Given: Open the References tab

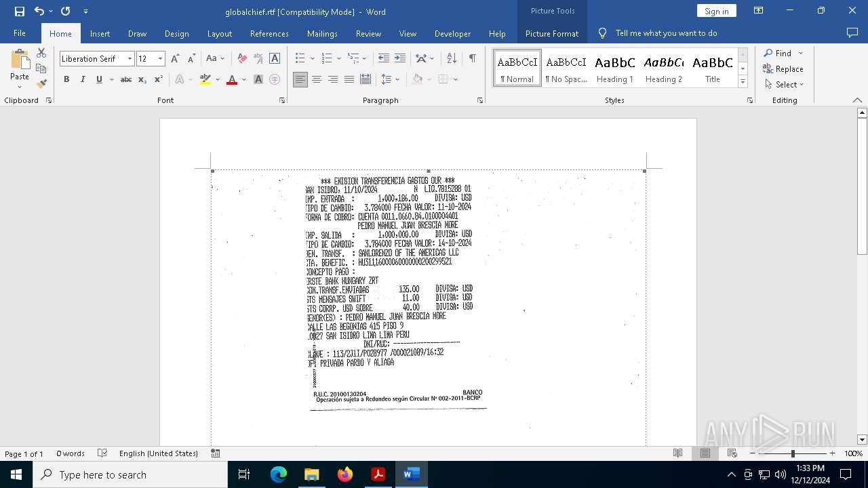Looking at the screenshot, I should (x=269, y=33).
